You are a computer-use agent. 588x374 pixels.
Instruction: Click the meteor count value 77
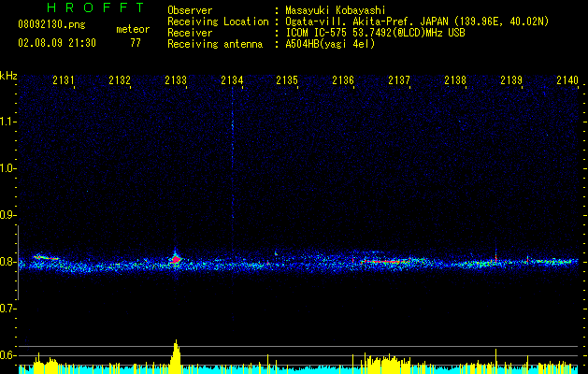coord(136,43)
